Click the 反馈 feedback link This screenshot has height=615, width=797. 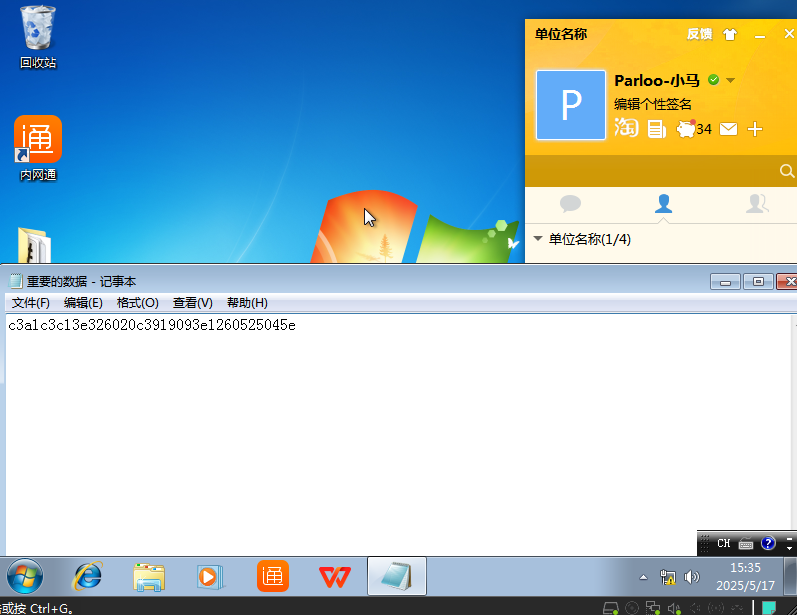coord(699,34)
